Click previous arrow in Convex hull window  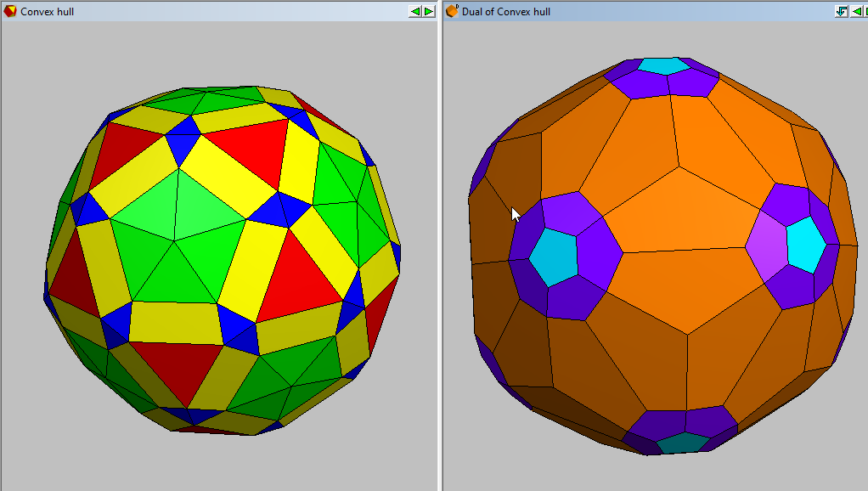[x=415, y=11]
